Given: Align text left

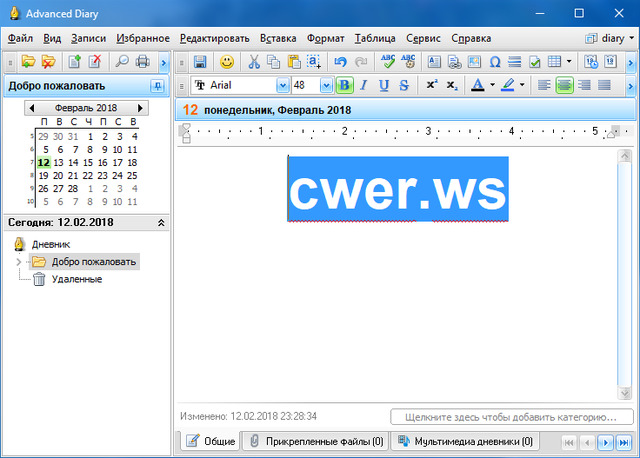Looking at the screenshot, I should click(x=544, y=85).
